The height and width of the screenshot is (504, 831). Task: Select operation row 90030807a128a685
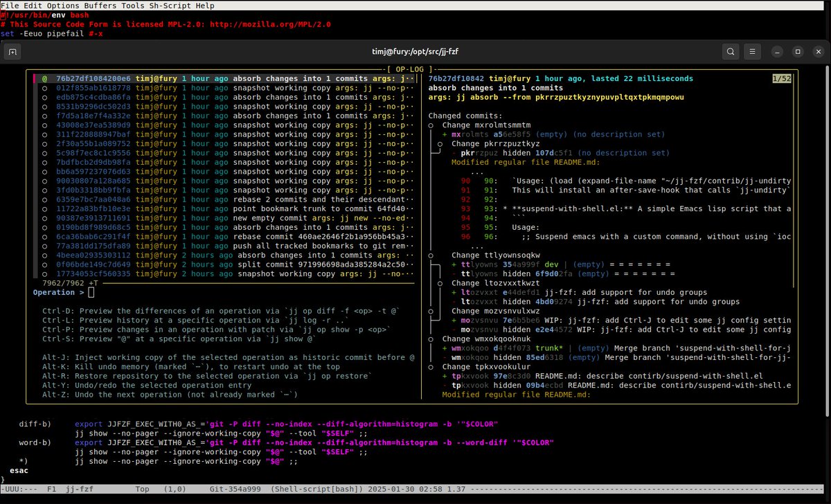tap(224, 181)
